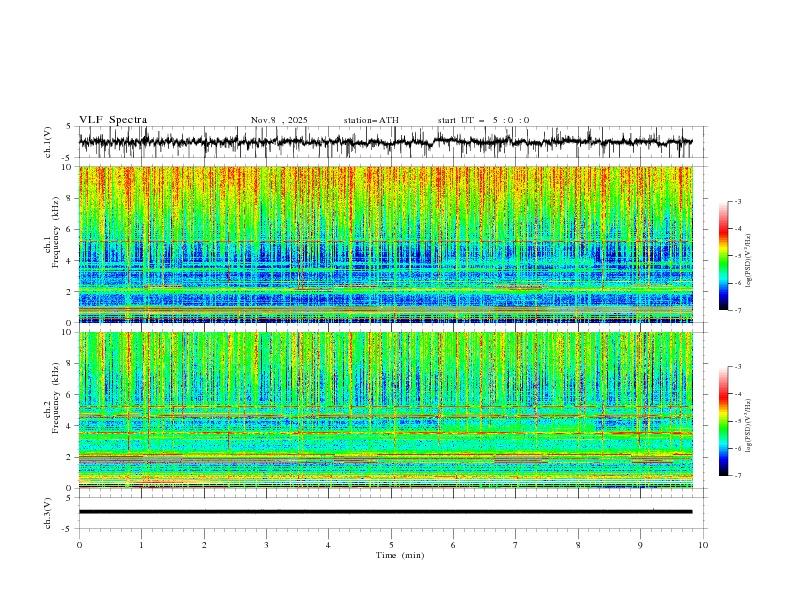The image size is (792, 612).
Task: Click the "-7" tick on ch.1 color bar
Action: click(x=738, y=310)
